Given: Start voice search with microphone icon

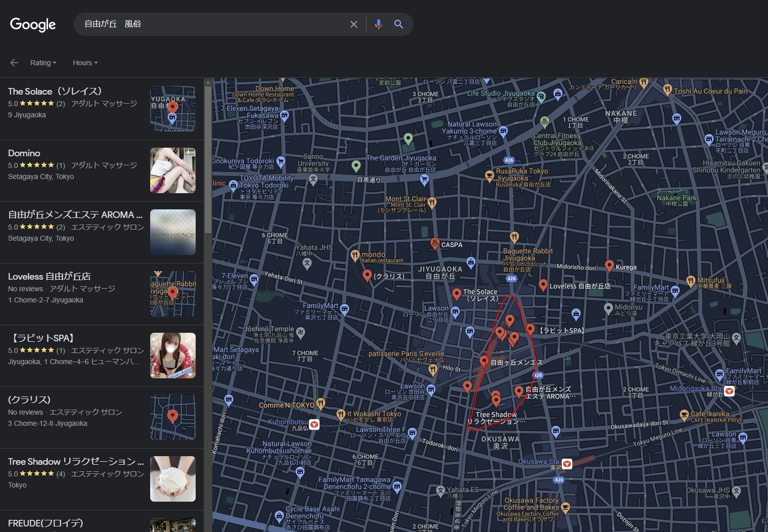Looking at the screenshot, I should [x=378, y=24].
